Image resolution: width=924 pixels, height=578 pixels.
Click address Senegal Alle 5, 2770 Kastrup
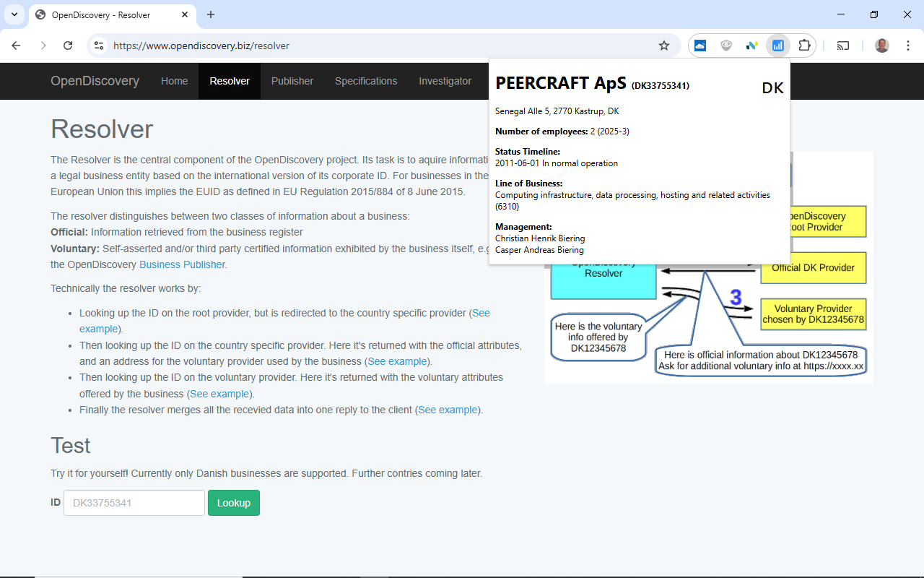[x=557, y=111]
